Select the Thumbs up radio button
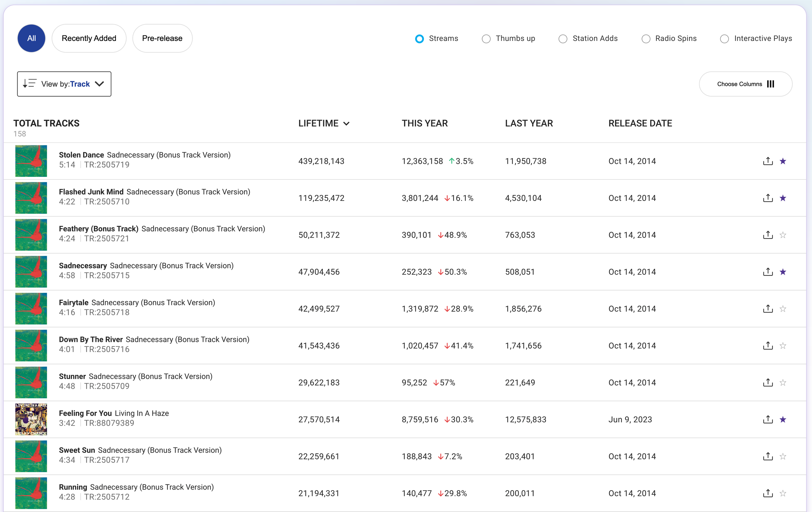 [x=486, y=39]
